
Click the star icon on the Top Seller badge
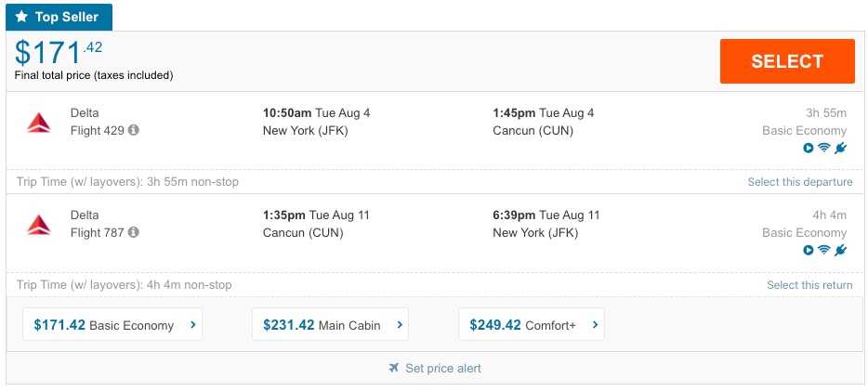[22, 17]
